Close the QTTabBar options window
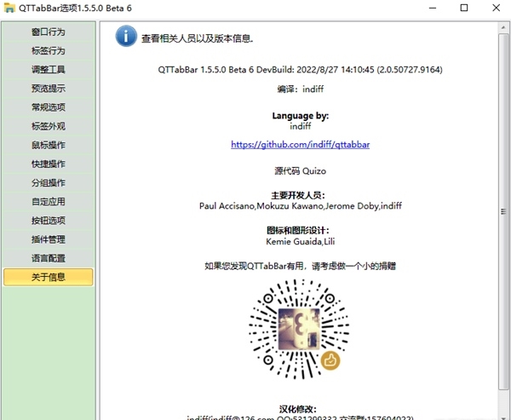The height and width of the screenshot is (420, 511). 496,8
